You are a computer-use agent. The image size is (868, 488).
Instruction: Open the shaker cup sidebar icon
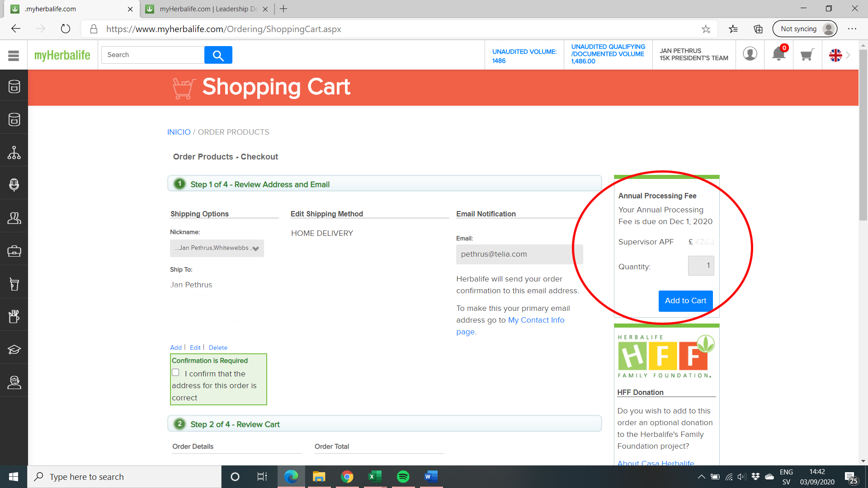[x=14, y=284]
